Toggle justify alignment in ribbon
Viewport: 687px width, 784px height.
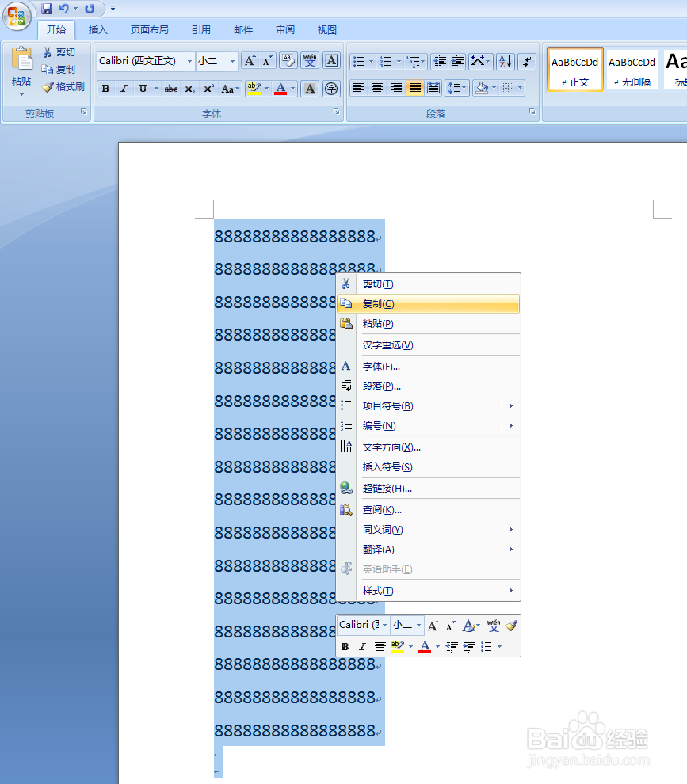point(414,89)
